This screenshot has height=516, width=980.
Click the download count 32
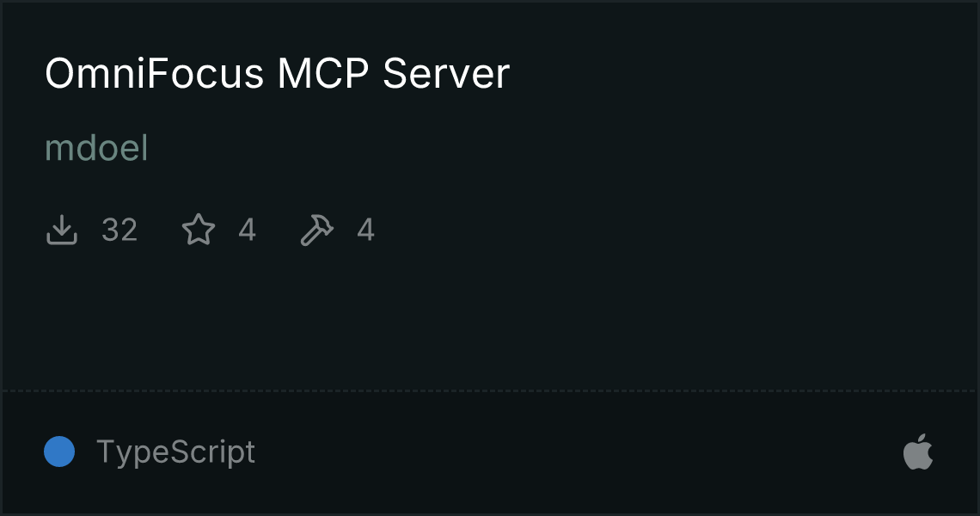pos(119,230)
